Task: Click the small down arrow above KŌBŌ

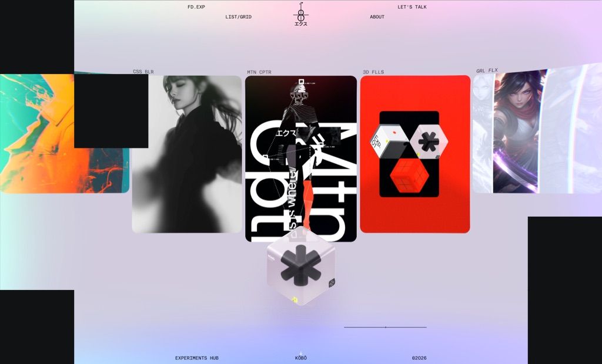Action: (x=301, y=353)
